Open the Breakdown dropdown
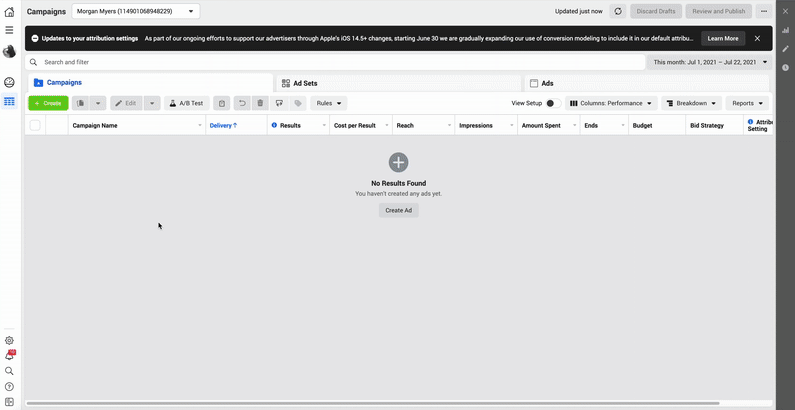 [x=692, y=103]
